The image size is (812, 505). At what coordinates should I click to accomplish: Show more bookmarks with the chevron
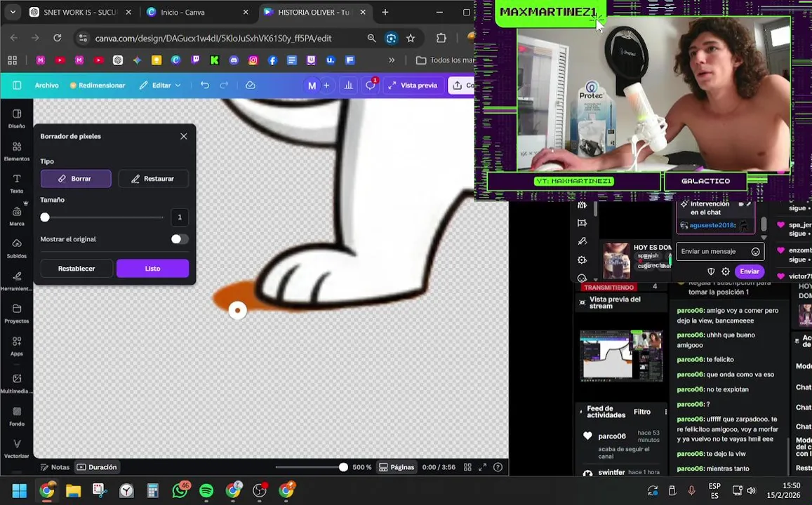[392, 60]
